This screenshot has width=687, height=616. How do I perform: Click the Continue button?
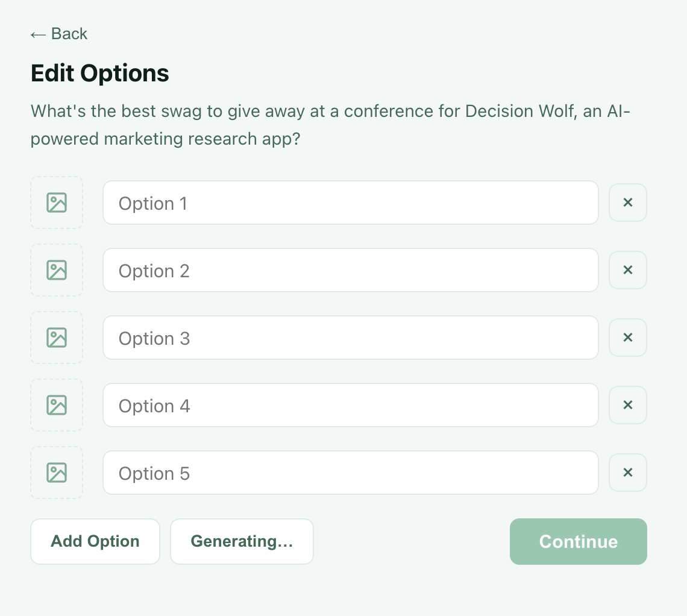tap(578, 541)
